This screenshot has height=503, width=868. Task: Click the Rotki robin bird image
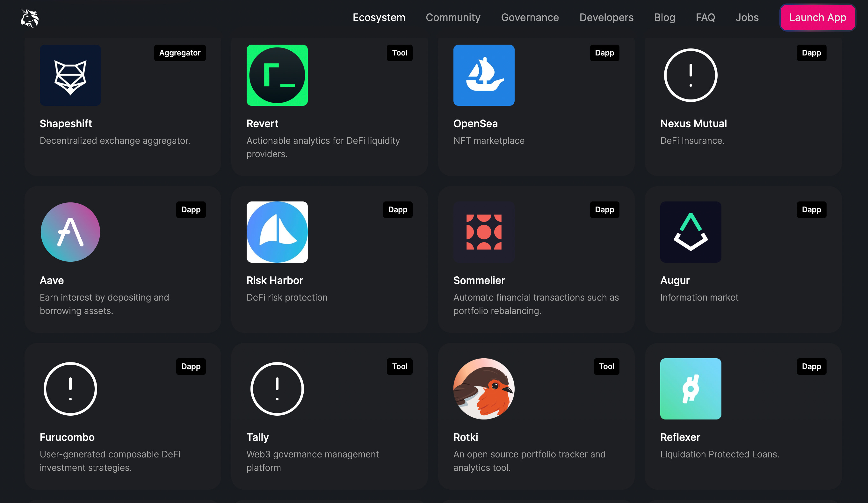point(484,389)
